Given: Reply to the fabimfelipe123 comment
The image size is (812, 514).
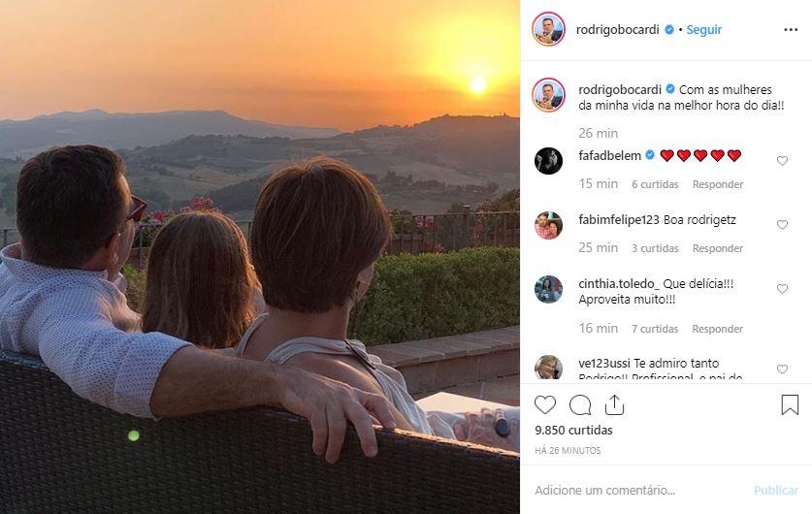Looking at the screenshot, I should point(718,248).
